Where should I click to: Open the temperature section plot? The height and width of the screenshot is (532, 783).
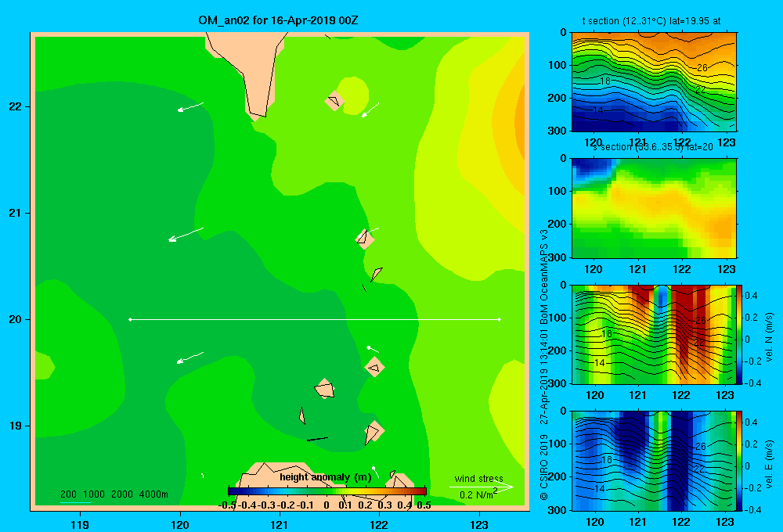[654, 82]
